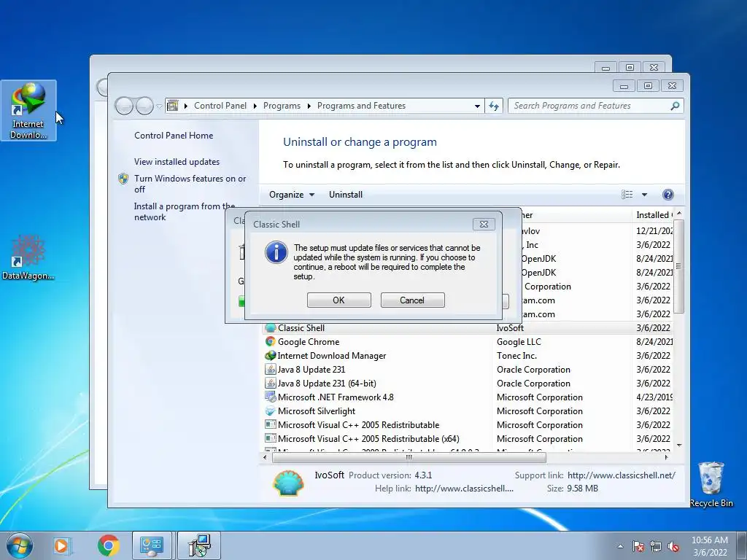
Task: Open the Windows Start menu orb
Action: pyautogui.click(x=19, y=545)
